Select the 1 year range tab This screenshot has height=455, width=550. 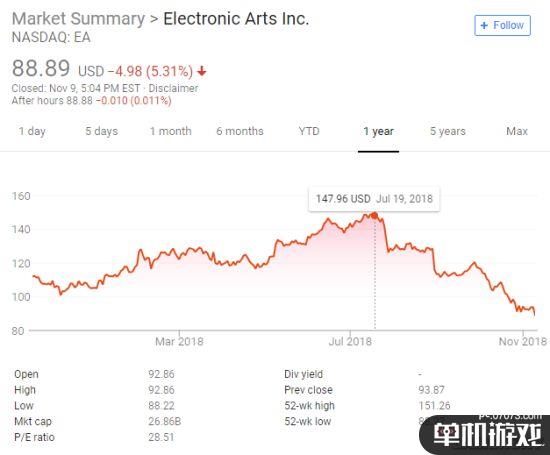click(x=378, y=131)
